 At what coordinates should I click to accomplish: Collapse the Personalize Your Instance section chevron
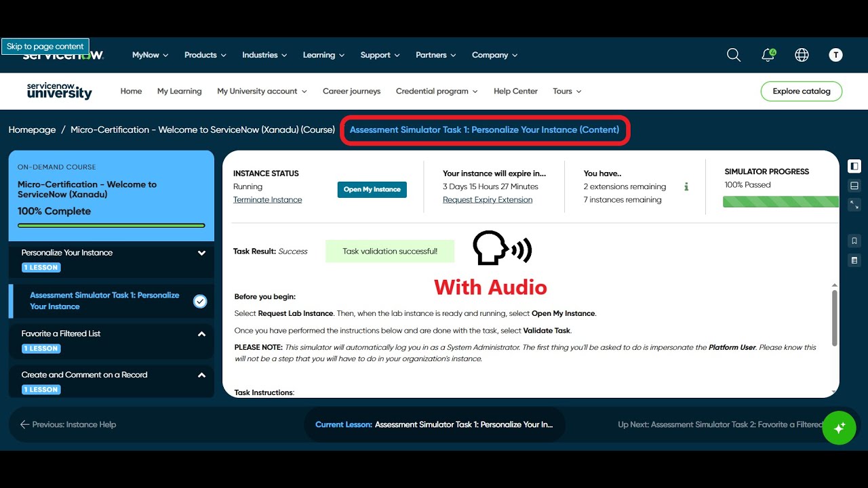click(x=201, y=253)
